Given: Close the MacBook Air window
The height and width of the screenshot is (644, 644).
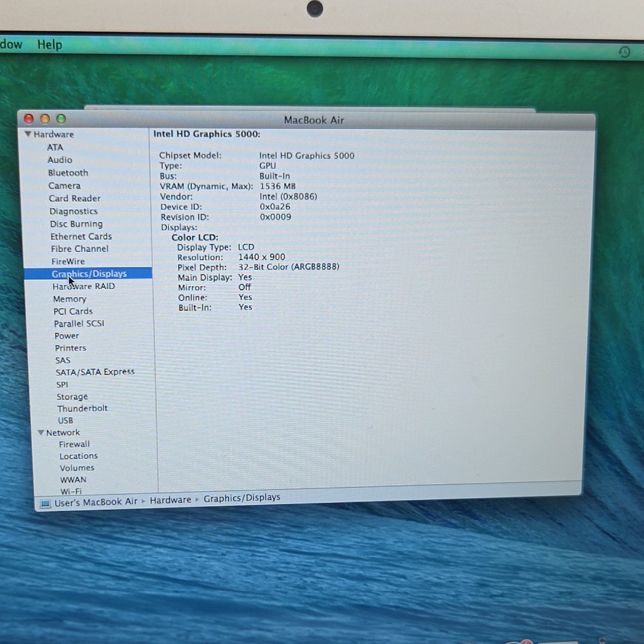Looking at the screenshot, I should click(x=29, y=119).
